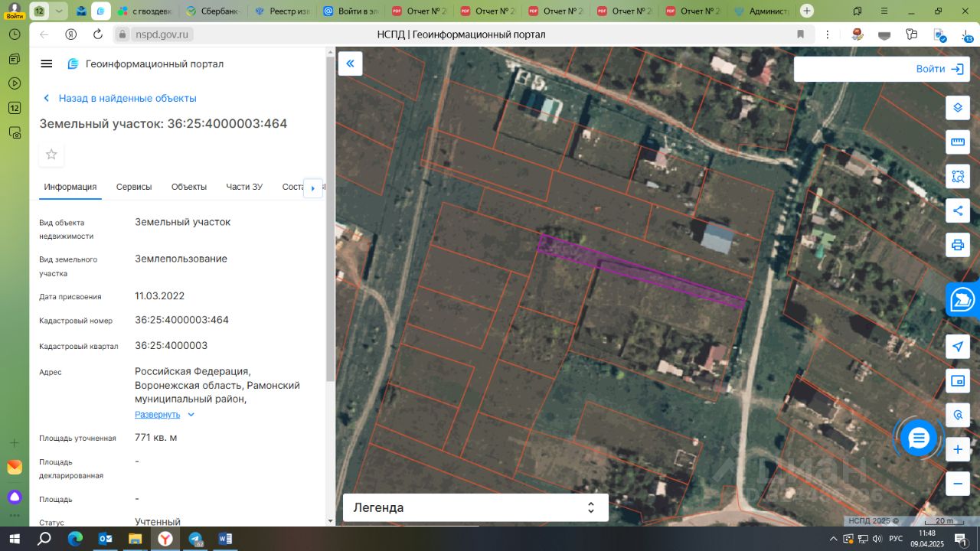This screenshot has height=551, width=980.
Task: Print the map using the printer icon
Action: point(957,245)
